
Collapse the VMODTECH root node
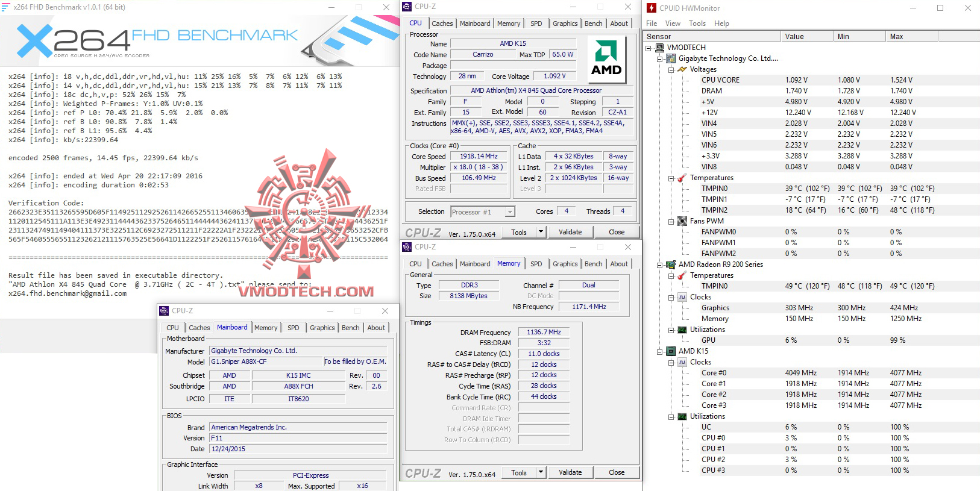click(649, 48)
